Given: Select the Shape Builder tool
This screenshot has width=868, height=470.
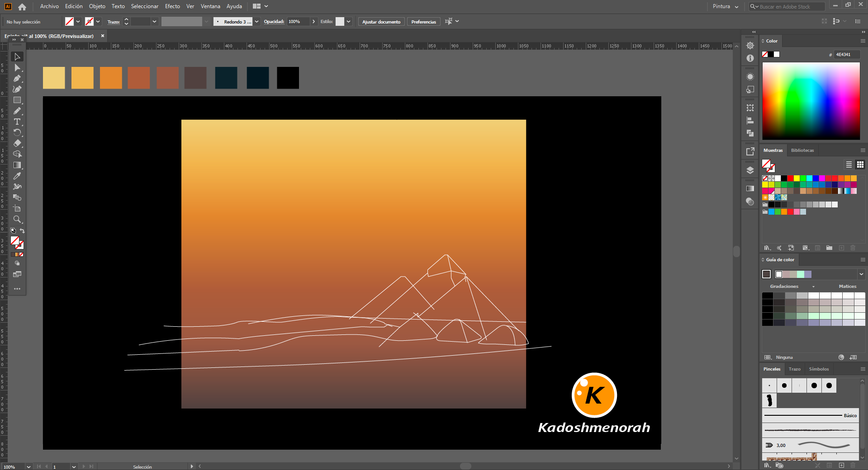Looking at the screenshot, I should coord(17,155).
